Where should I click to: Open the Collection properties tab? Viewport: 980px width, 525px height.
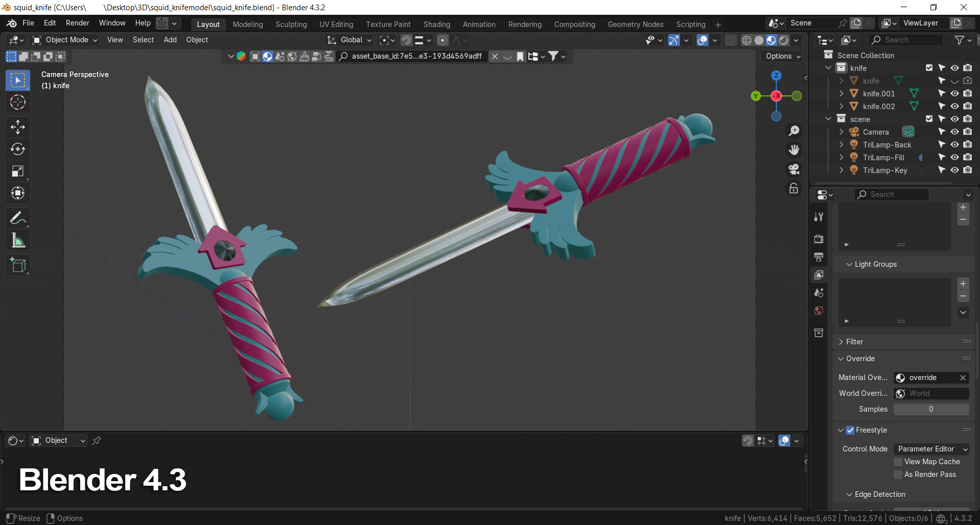pos(819,333)
